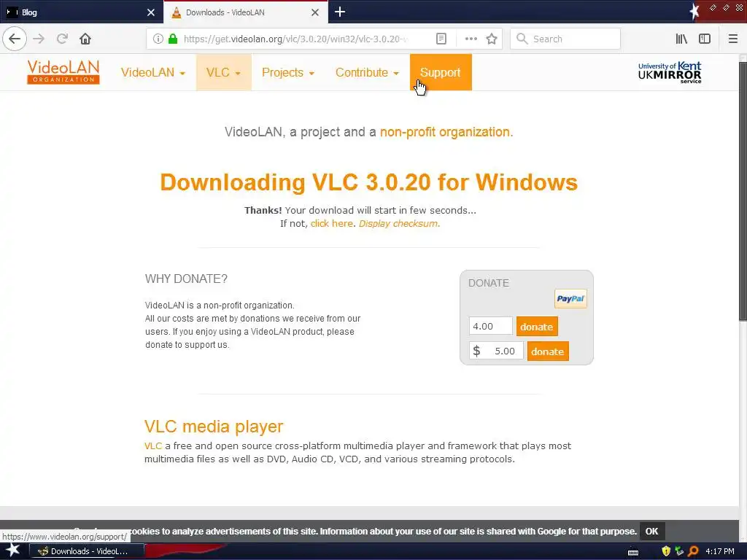Viewport: 747px width, 560px height.
Task: Focus the $ 5.00 donation amount field
Action: click(496, 351)
